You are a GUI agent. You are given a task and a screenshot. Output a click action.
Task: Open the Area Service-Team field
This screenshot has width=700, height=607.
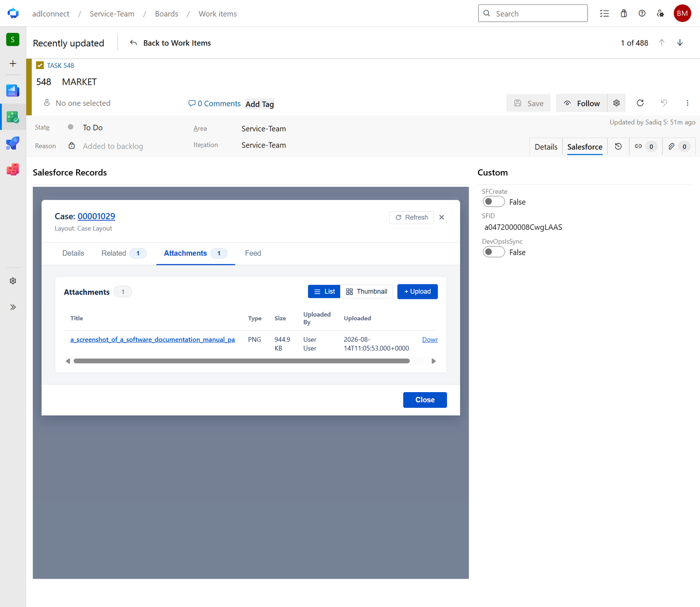264,129
